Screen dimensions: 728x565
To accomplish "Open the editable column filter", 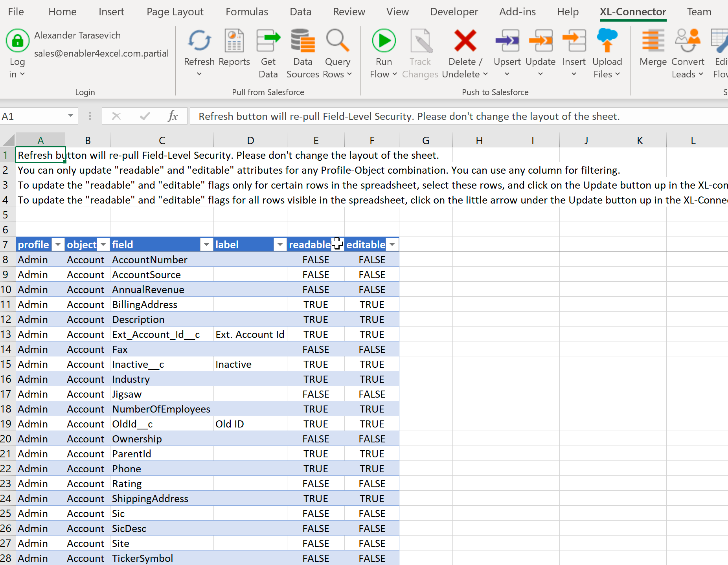I will tap(392, 245).
